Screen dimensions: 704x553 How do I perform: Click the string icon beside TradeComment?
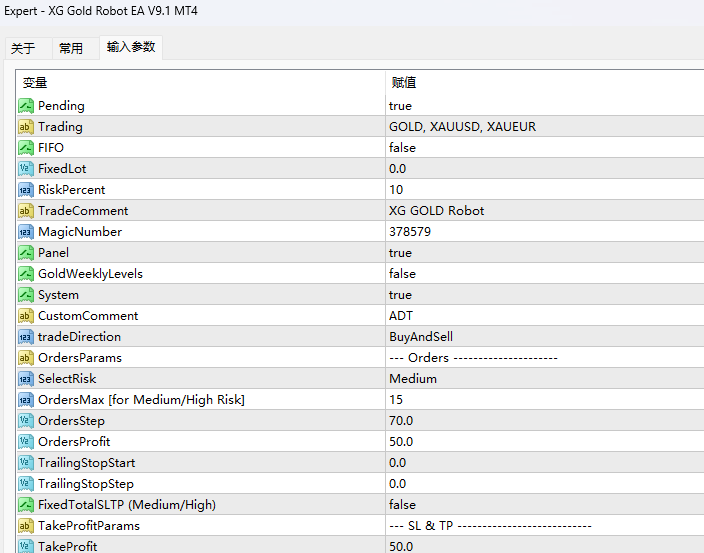(x=26, y=211)
